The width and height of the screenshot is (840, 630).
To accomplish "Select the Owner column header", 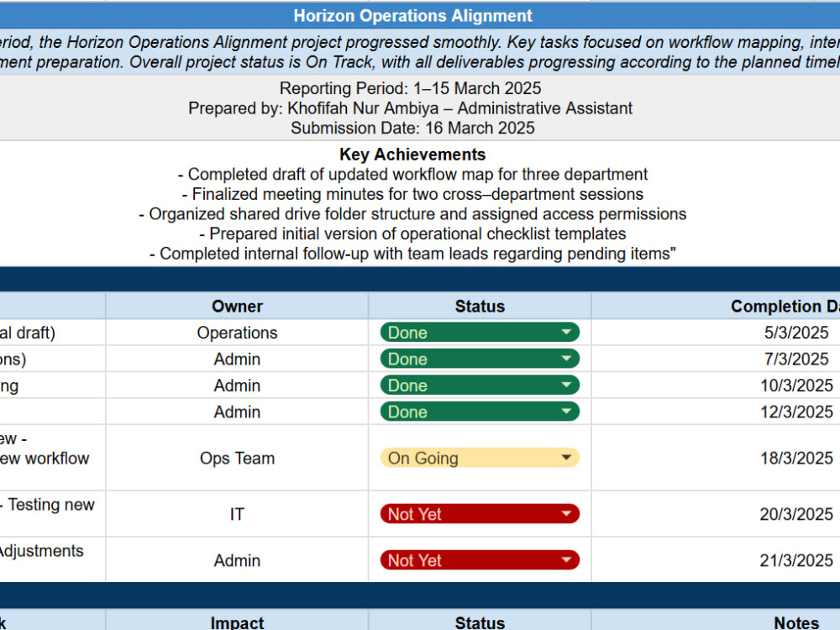I will pos(237,306).
